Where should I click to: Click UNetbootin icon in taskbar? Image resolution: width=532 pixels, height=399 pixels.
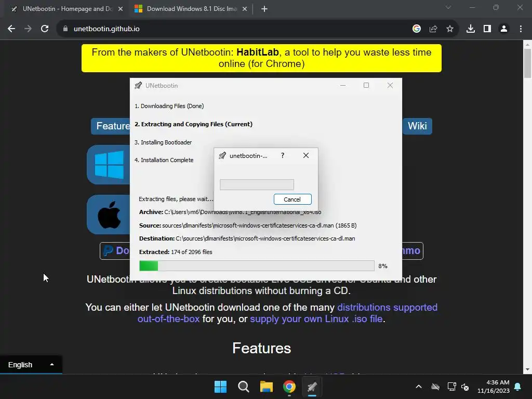[x=312, y=387]
